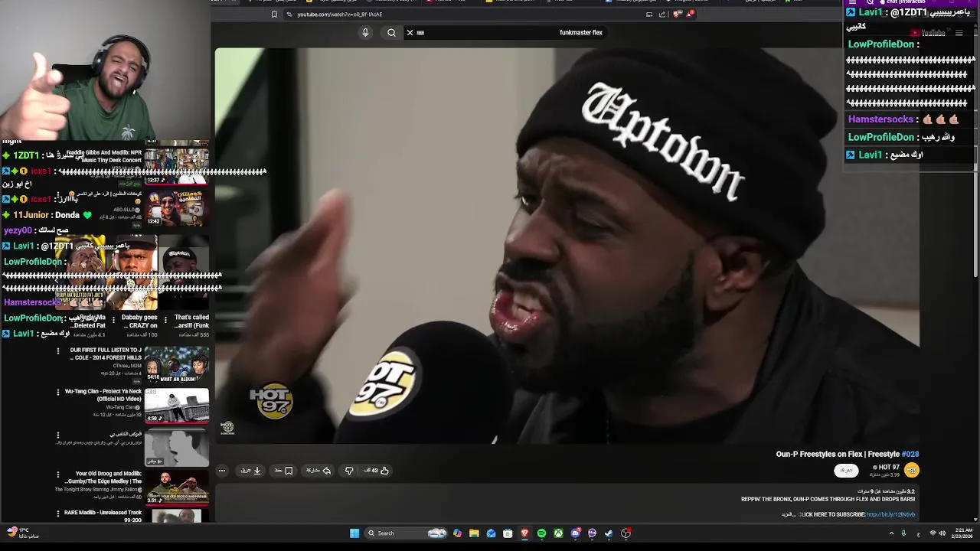Download the video using the download button
980x551 pixels.
251,471
